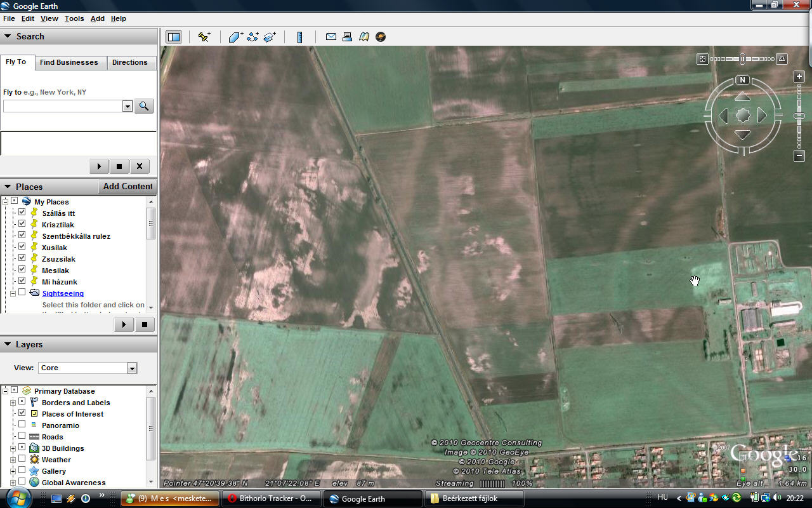The height and width of the screenshot is (508, 812).
Task: Click the Gallery star icon
Action: [34, 471]
